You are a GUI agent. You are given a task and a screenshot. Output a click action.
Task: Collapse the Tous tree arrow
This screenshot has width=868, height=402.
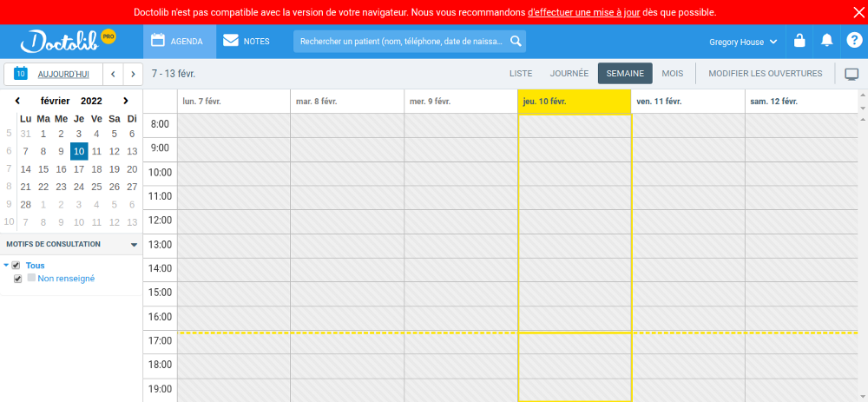coord(6,265)
